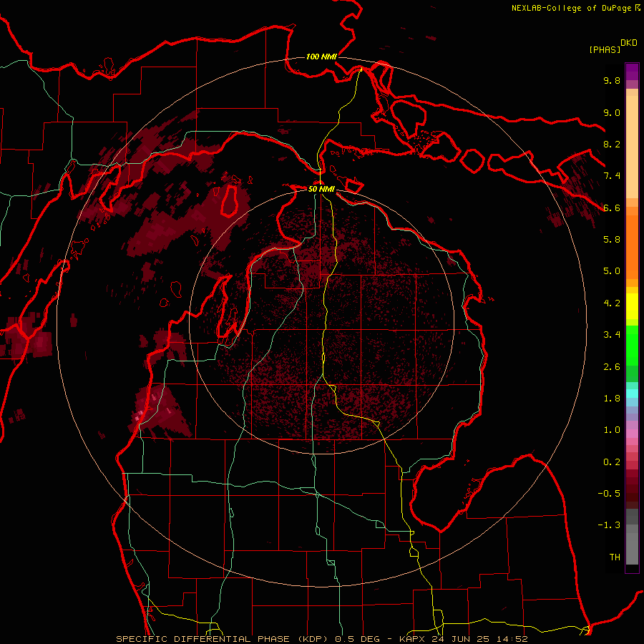Click the 9.0 value on the scale
The height and width of the screenshot is (644, 644).
click(x=612, y=112)
